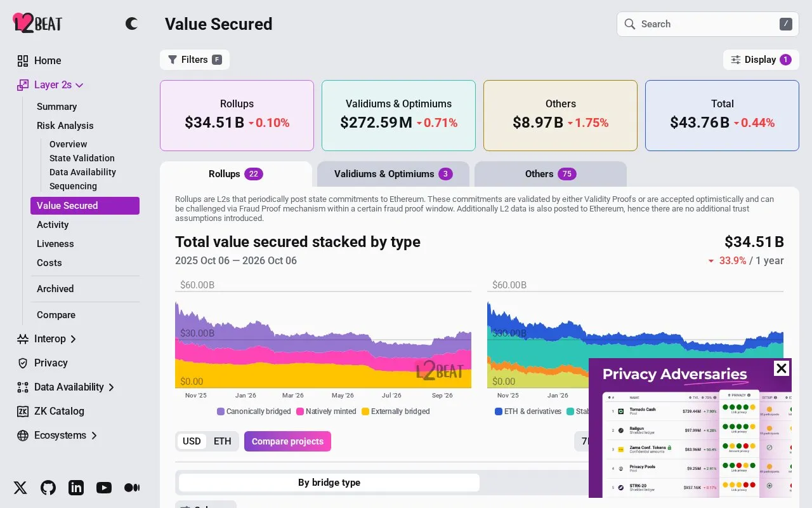Open Risk Analysis sidebar link
The height and width of the screenshot is (508, 812).
65,126
